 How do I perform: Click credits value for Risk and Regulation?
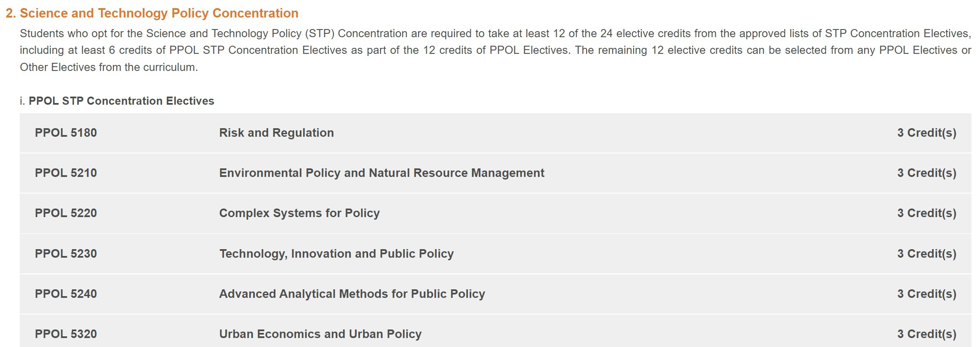tap(927, 133)
